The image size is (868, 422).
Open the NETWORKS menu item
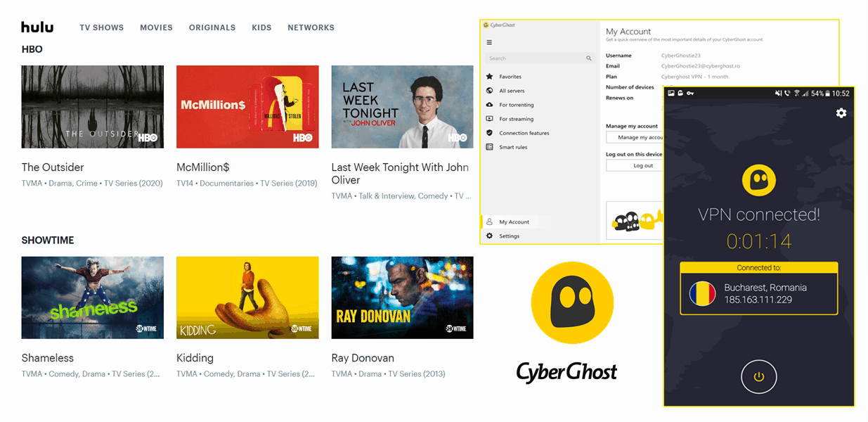click(x=311, y=27)
